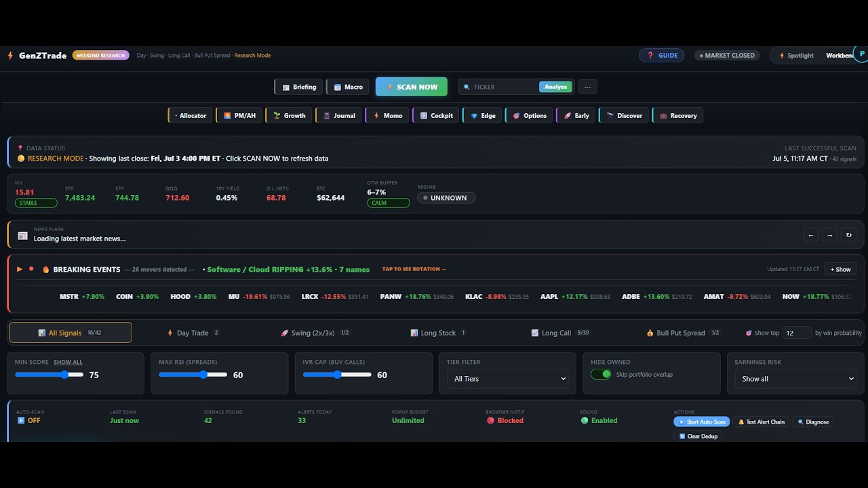
Task: Switch to the Bull Put Spread tab
Action: (683, 333)
